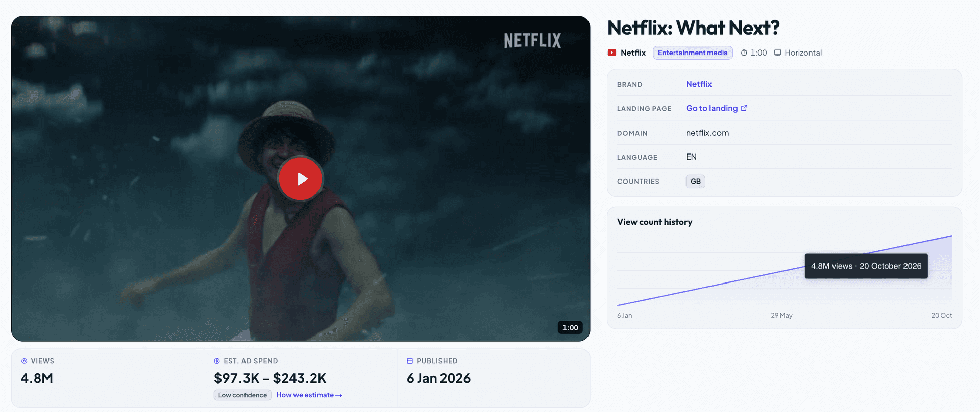The height and width of the screenshot is (412, 980).
Task: Open the How we estimate link
Action: point(309,395)
